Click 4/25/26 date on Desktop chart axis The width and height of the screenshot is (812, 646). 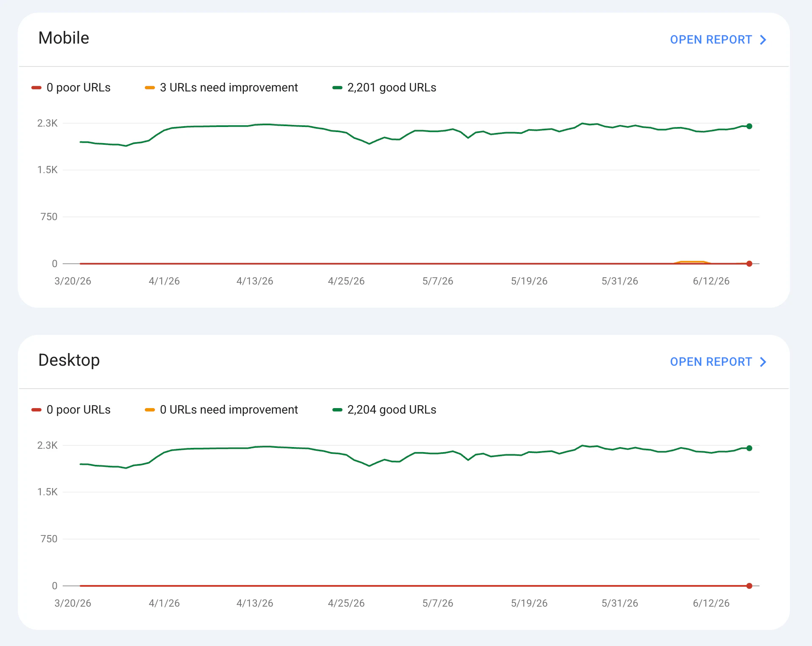coord(346,603)
